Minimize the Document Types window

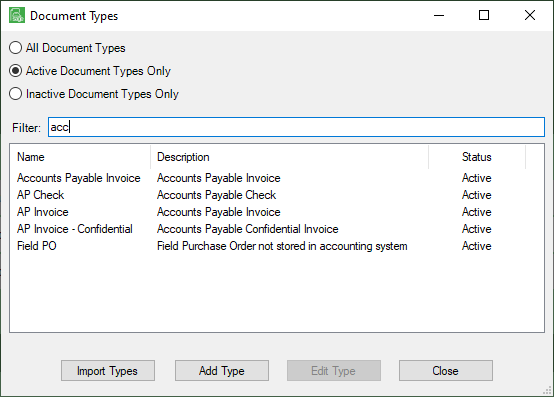439,16
